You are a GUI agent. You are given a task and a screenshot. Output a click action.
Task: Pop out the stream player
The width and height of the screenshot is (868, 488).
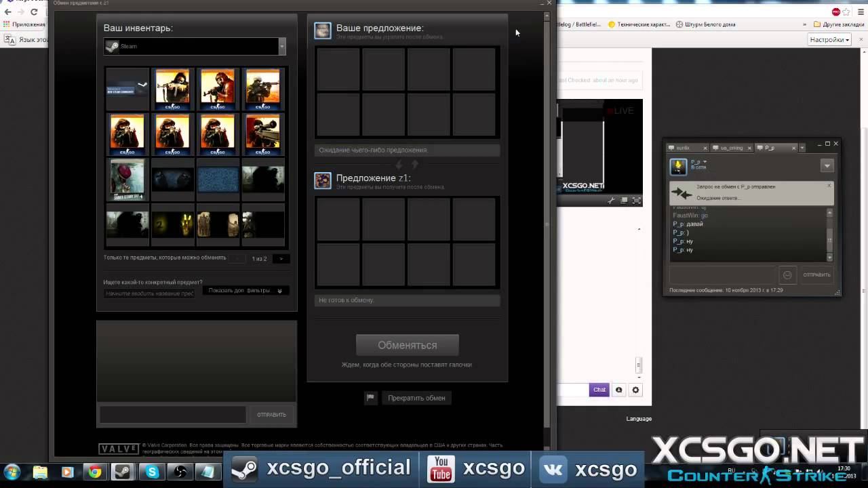pos(624,201)
